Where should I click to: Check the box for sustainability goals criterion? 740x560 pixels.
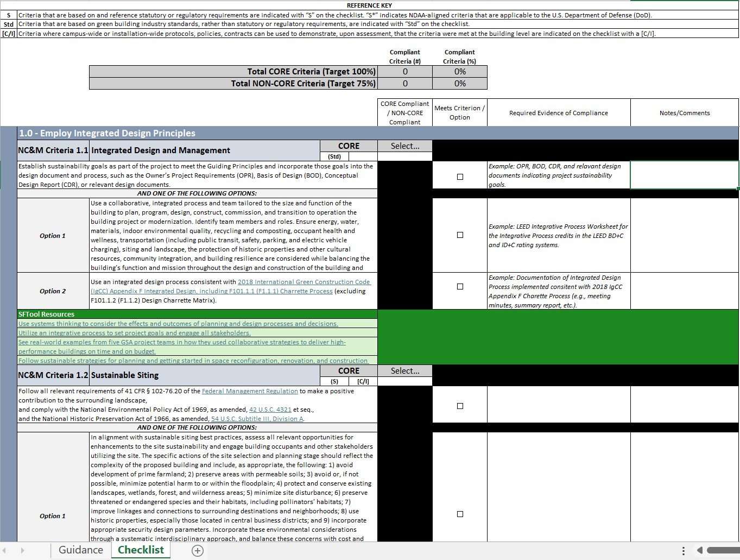coord(460,177)
